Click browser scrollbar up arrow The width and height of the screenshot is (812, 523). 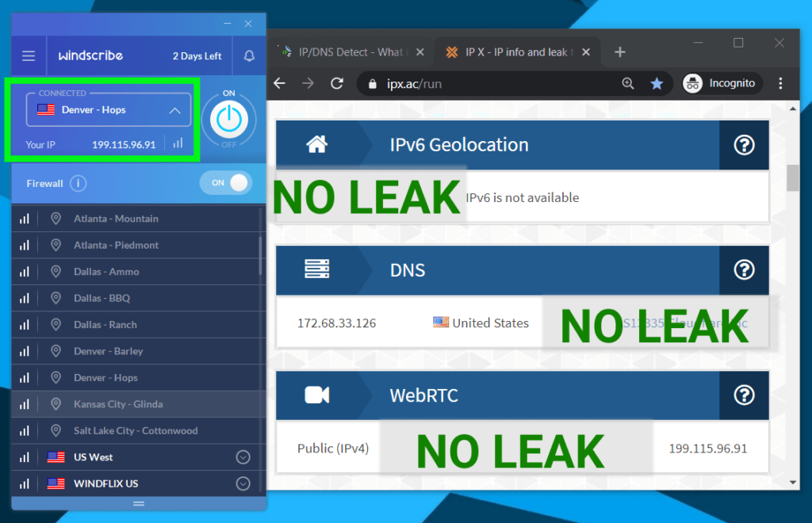tap(793, 109)
